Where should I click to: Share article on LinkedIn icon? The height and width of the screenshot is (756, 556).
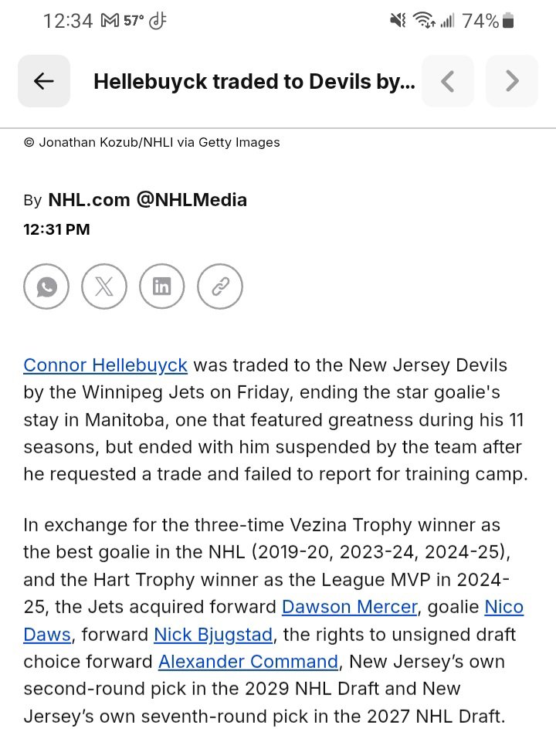point(162,286)
